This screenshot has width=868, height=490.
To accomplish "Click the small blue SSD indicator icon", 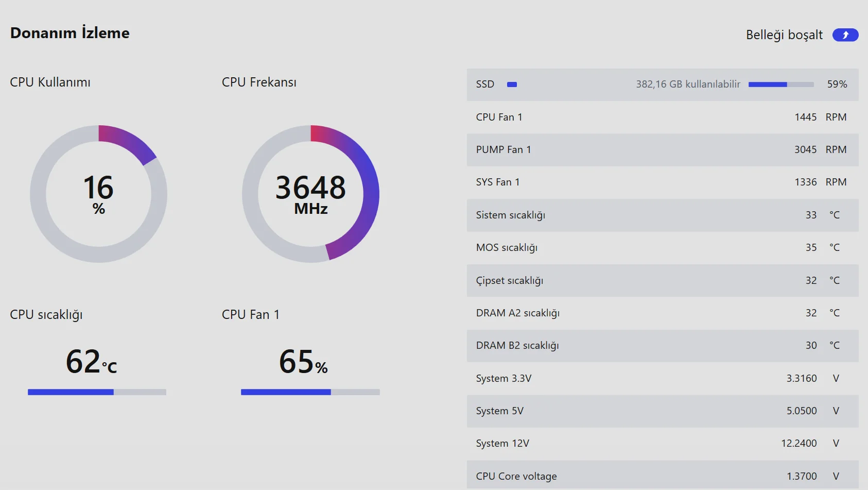I will pyautogui.click(x=512, y=85).
